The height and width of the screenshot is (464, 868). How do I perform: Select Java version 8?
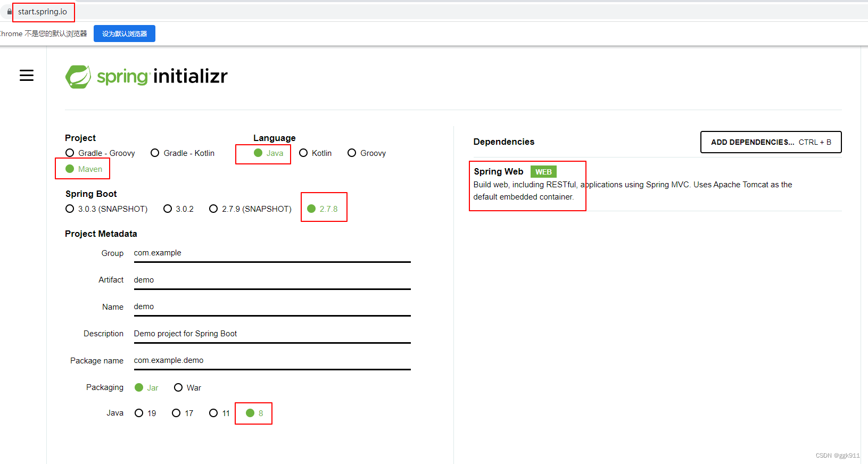click(254, 413)
